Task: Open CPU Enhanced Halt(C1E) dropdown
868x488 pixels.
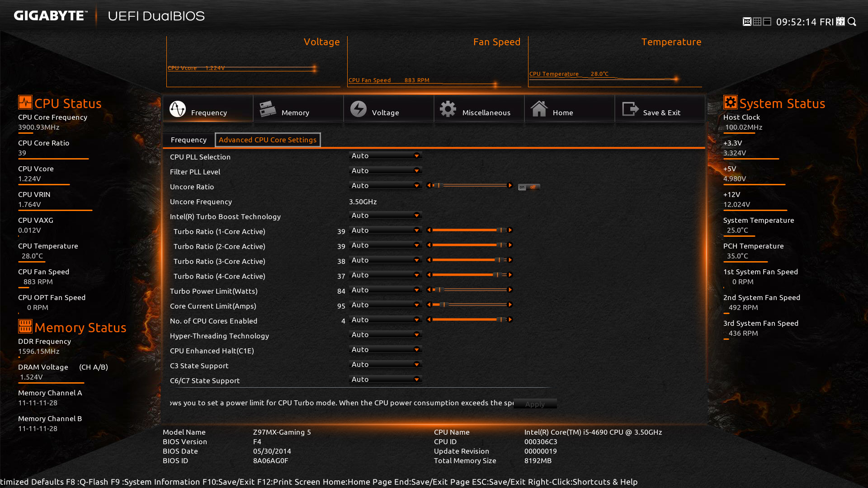Action: [385, 350]
